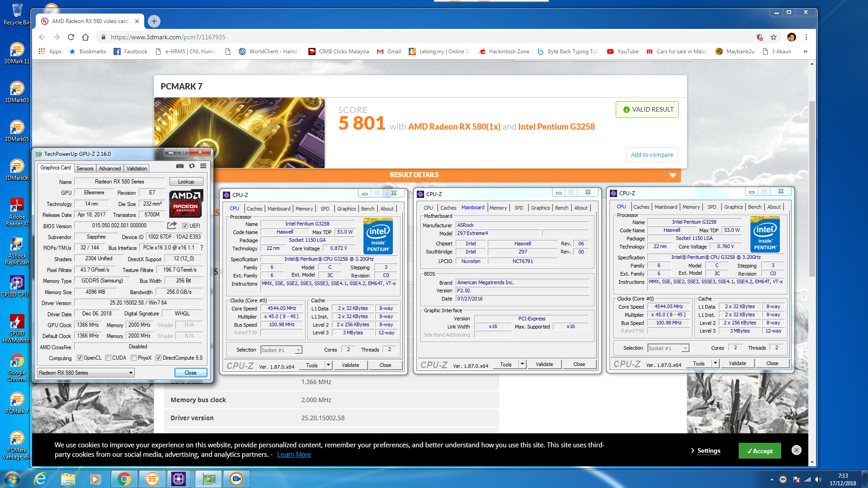Screen dimensions: 868x488
Task: Toggle the PhysX checkbox
Action: pos(134,358)
